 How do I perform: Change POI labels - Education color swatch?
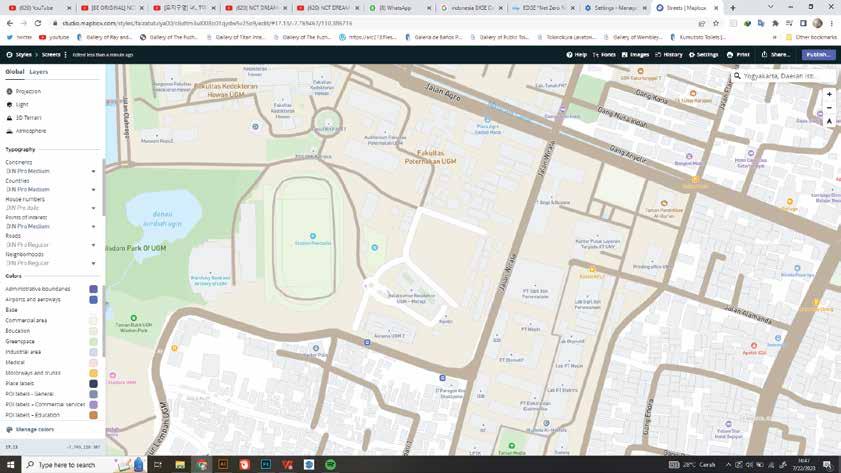pyautogui.click(x=93, y=415)
